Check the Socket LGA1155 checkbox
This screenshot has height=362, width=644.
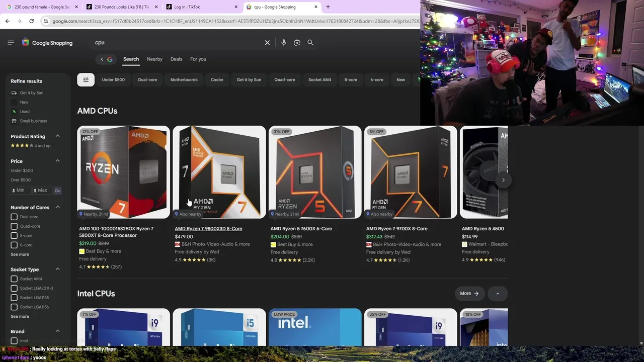(x=14, y=298)
